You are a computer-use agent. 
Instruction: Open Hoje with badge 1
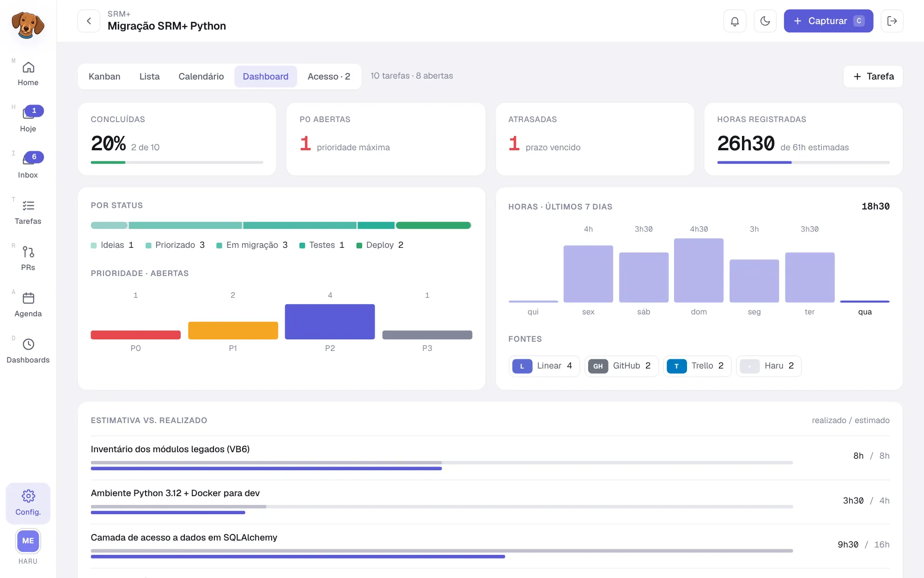28,120
